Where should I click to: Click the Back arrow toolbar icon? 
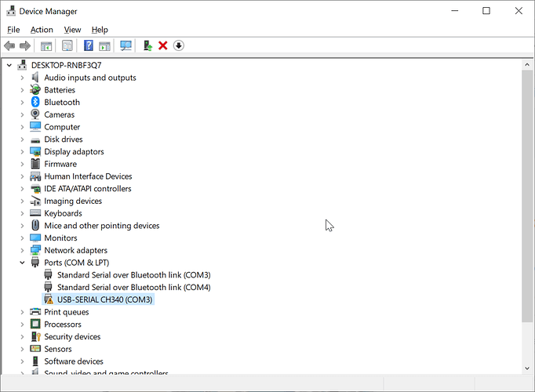[9, 45]
